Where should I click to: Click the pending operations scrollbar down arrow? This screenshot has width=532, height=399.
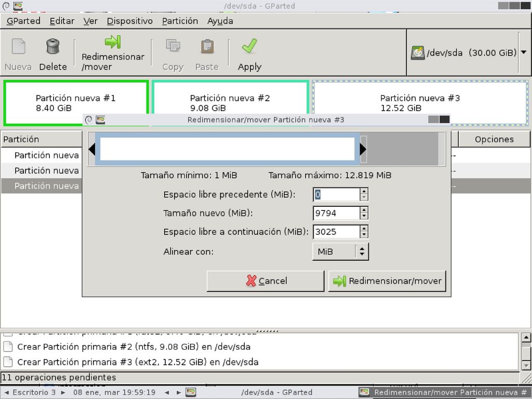tap(526, 365)
